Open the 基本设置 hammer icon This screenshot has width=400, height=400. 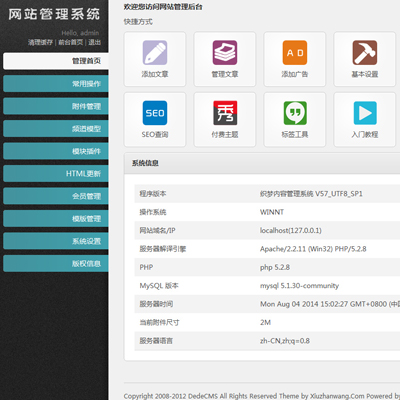pyautogui.click(x=365, y=53)
